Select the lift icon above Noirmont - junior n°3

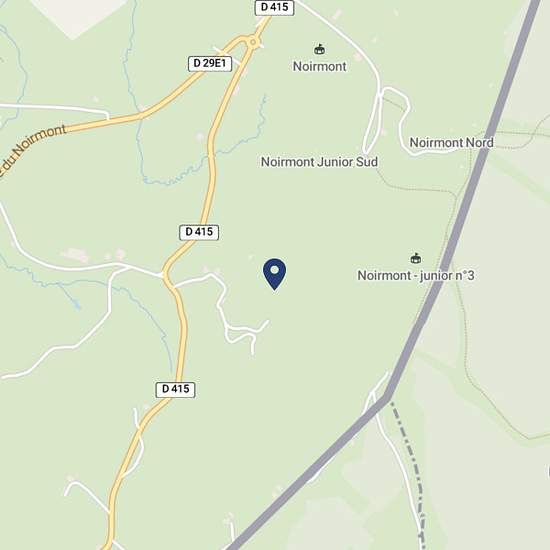(416, 258)
